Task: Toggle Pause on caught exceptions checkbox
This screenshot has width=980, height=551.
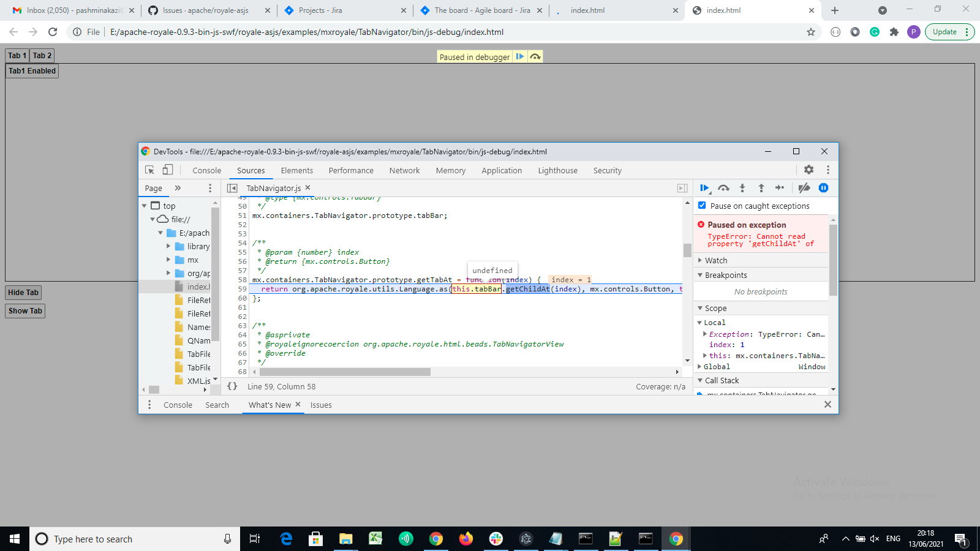Action: click(x=702, y=206)
